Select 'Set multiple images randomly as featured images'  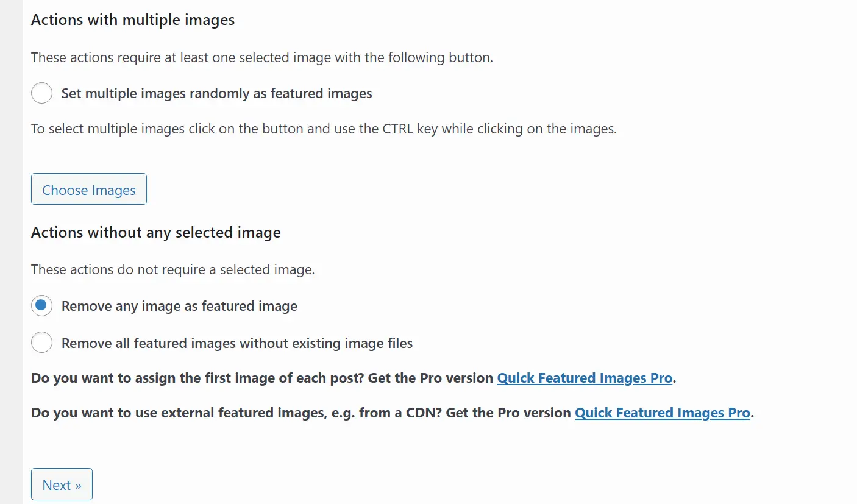(x=41, y=93)
